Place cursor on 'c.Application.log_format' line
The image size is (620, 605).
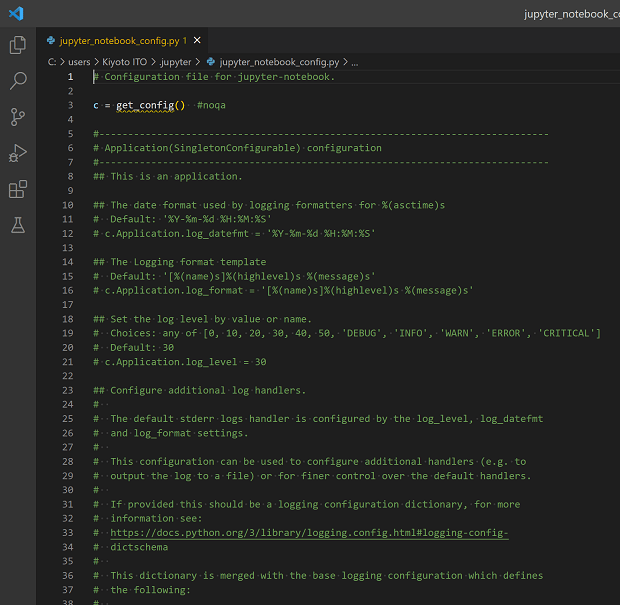[x=283, y=291]
